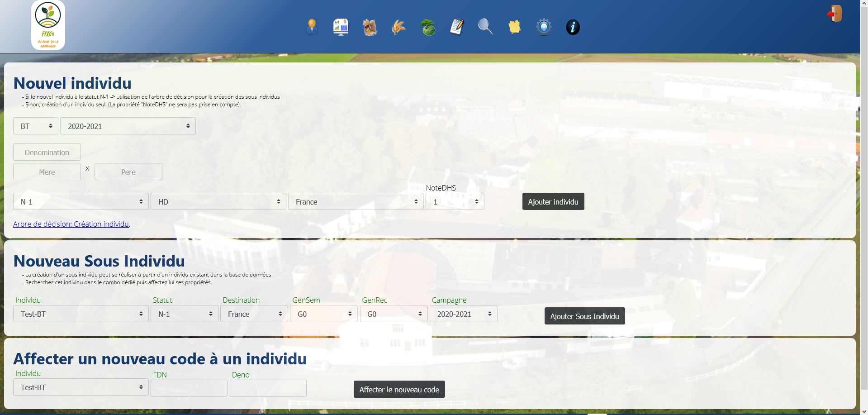Open the yellow sticky notes icon

[515, 27]
